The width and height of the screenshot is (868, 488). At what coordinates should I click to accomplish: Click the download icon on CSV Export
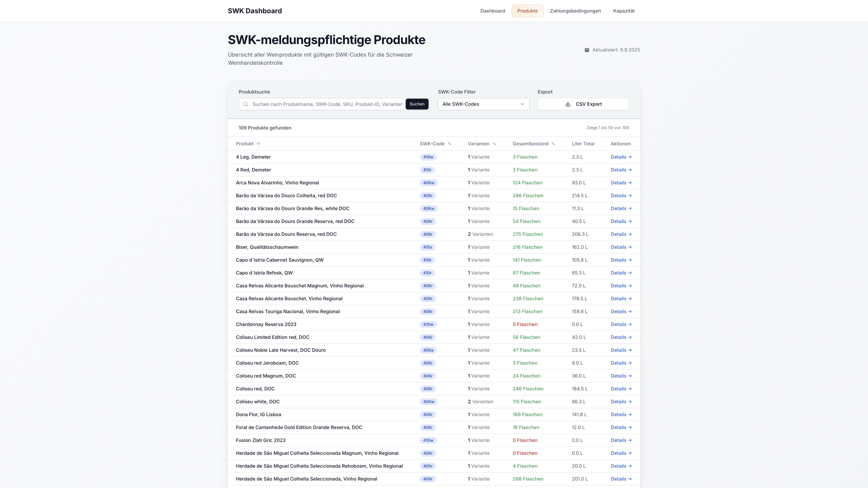tap(568, 104)
